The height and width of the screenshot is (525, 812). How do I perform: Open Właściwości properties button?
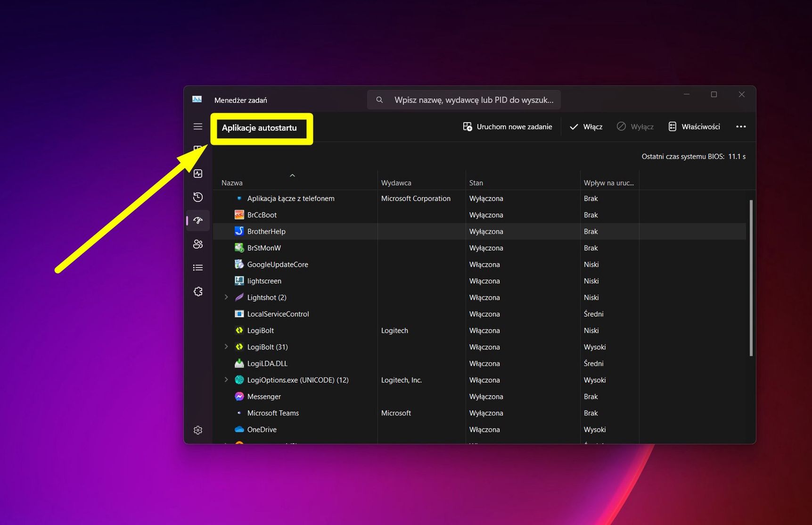pyautogui.click(x=694, y=126)
